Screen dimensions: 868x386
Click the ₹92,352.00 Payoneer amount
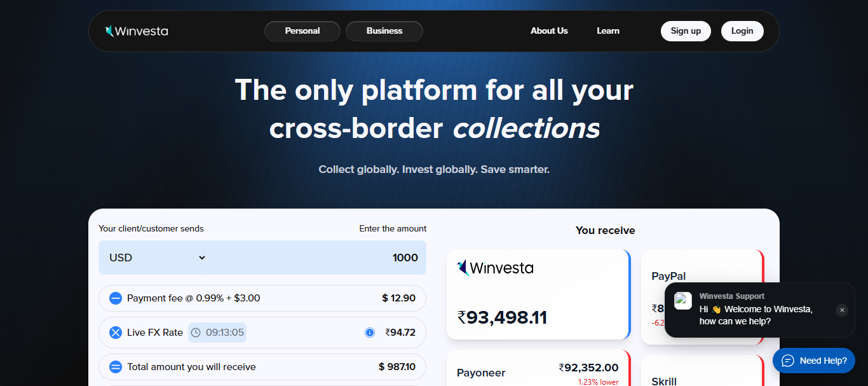589,368
